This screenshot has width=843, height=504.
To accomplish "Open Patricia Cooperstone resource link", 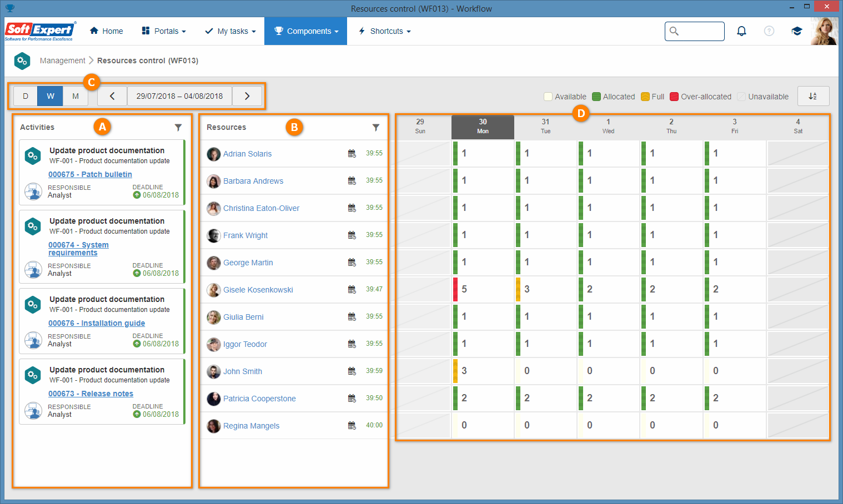I will pos(259,399).
